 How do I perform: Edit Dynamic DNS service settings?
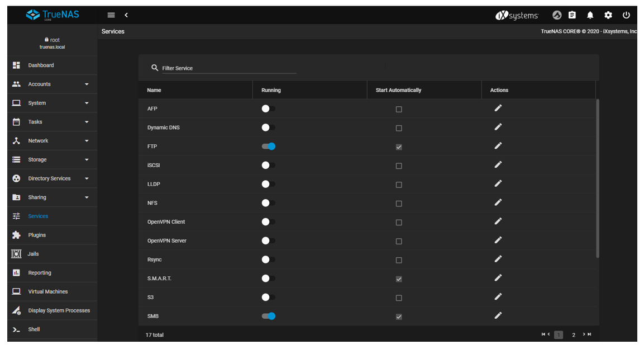click(498, 127)
